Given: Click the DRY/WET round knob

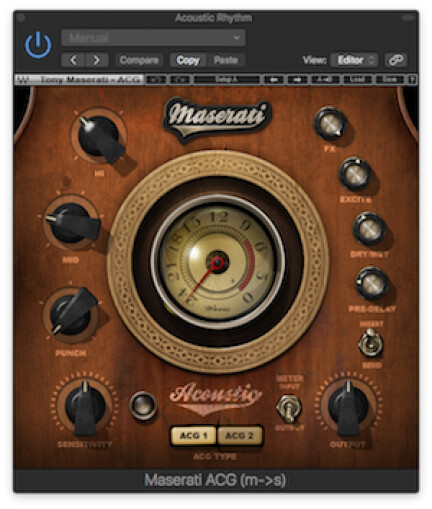Looking at the screenshot, I should (x=369, y=229).
